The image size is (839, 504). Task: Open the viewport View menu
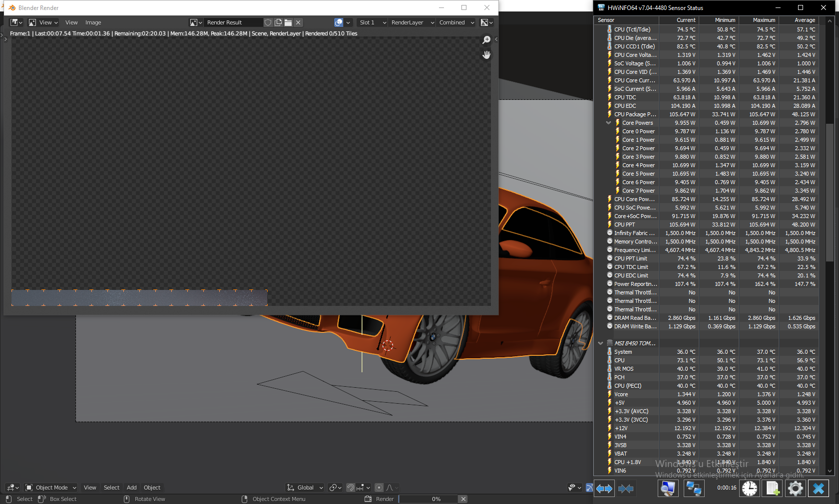pyautogui.click(x=90, y=488)
